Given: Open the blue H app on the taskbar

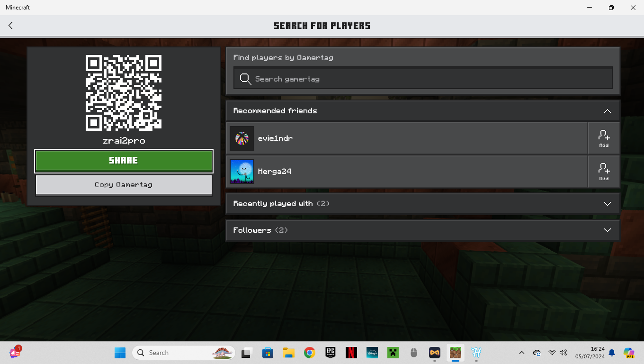Looking at the screenshot, I should [476, 353].
